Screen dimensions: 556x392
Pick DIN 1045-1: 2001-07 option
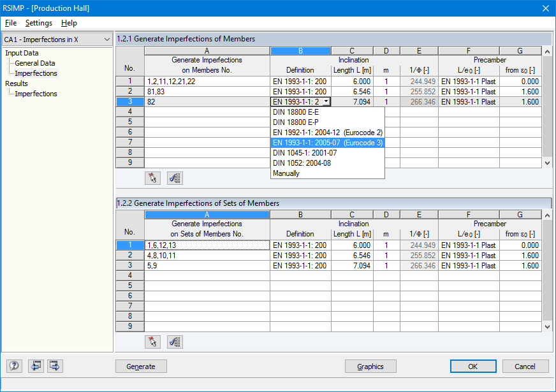327,153
